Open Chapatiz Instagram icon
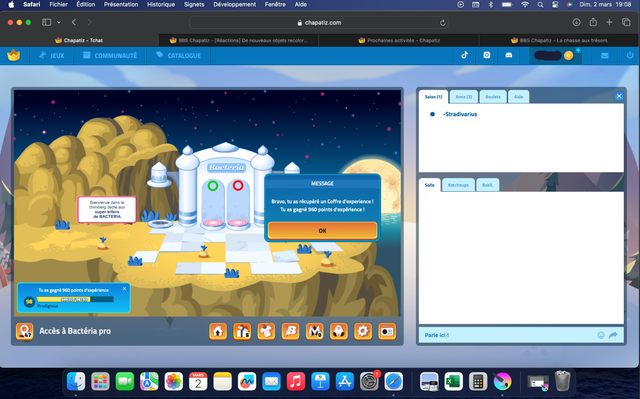Screen dimensions: 640x399 487,55
